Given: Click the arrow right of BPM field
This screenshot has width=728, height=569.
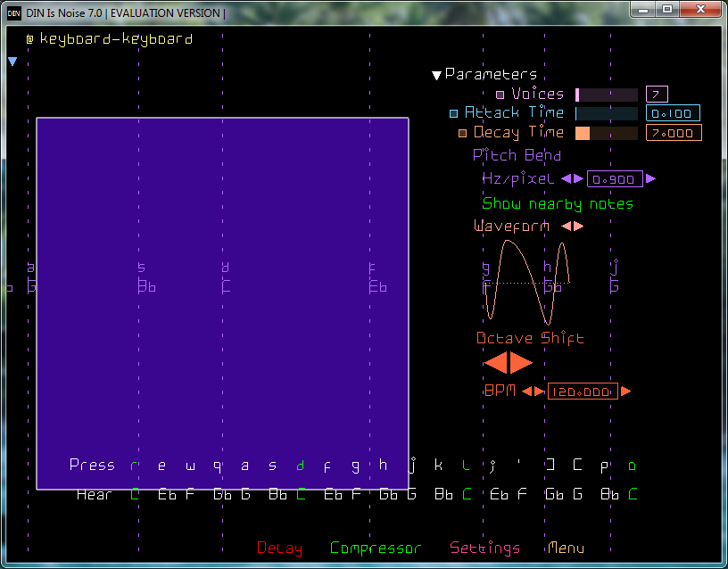Looking at the screenshot, I should [x=626, y=392].
